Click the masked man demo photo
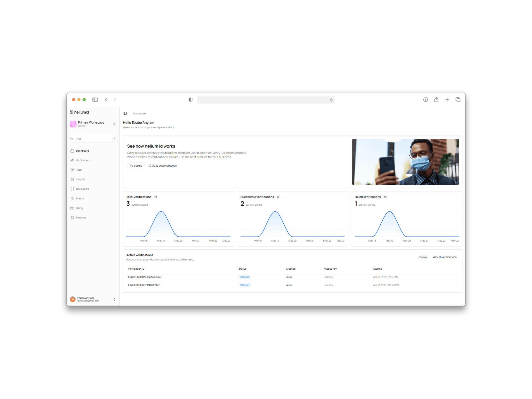The height and width of the screenshot is (399, 532). click(x=405, y=162)
